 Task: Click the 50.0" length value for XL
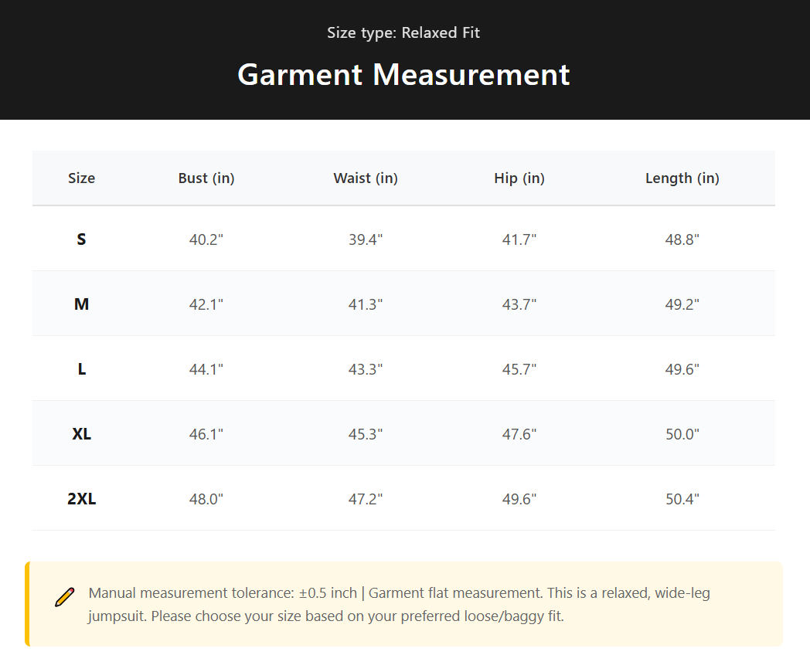click(682, 435)
